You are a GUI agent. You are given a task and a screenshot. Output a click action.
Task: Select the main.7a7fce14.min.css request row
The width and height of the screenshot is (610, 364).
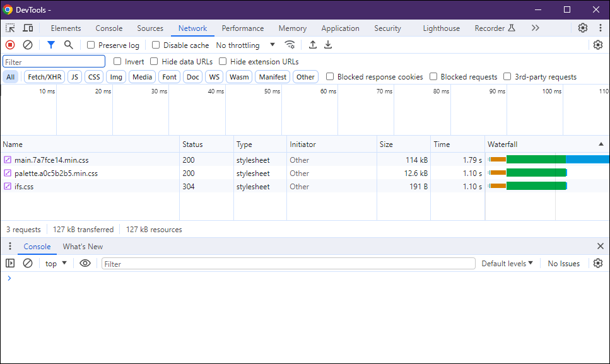pyautogui.click(x=52, y=160)
